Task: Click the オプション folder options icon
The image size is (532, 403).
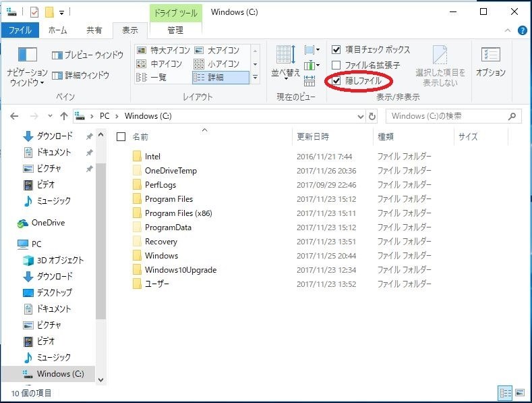Action: tap(491, 62)
